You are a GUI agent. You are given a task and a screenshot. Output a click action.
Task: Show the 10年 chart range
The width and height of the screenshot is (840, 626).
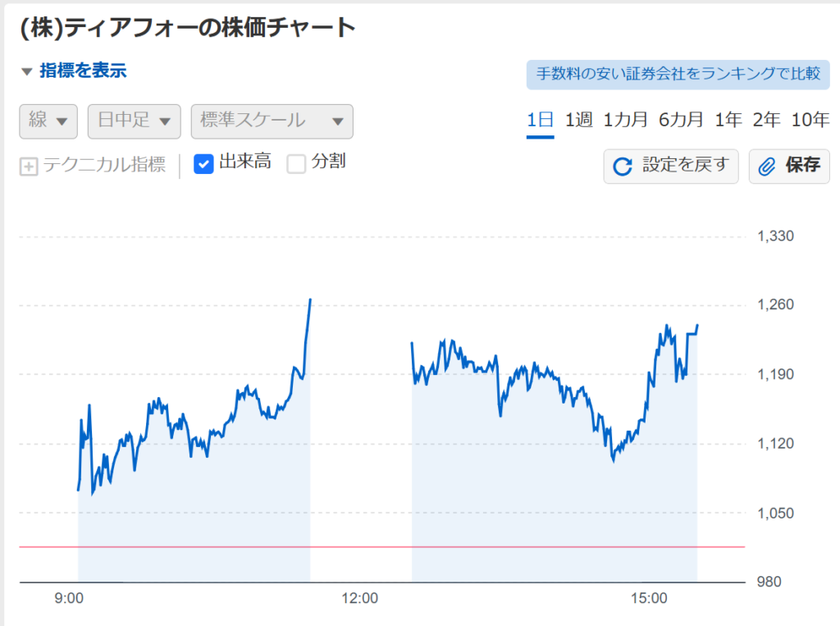pyautogui.click(x=810, y=120)
